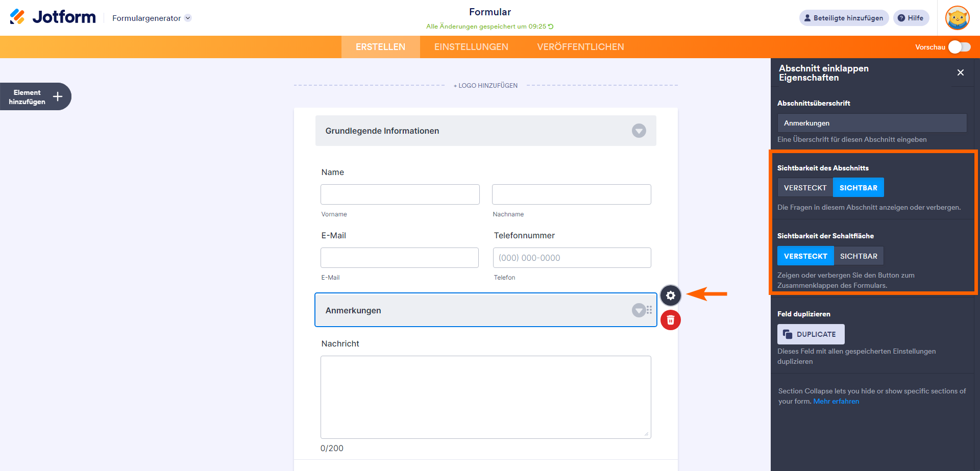Image resolution: width=980 pixels, height=471 pixels.
Task: Open the user avatar profile menu
Action: [x=957, y=18]
